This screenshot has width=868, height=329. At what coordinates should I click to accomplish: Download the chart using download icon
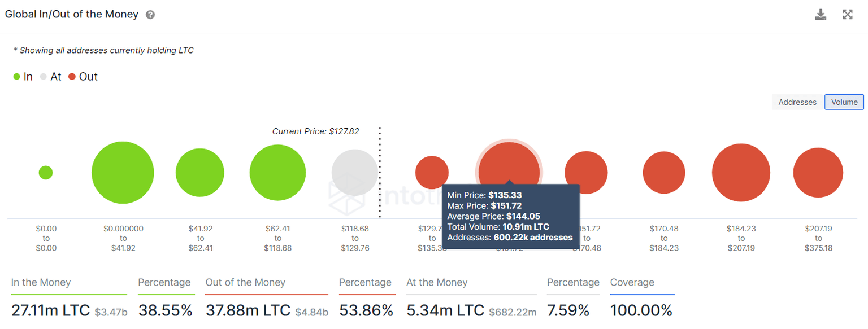click(x=821, y=15)
